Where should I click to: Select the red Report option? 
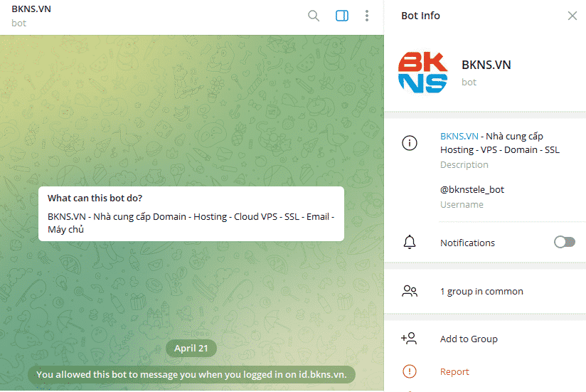point(454,371)
